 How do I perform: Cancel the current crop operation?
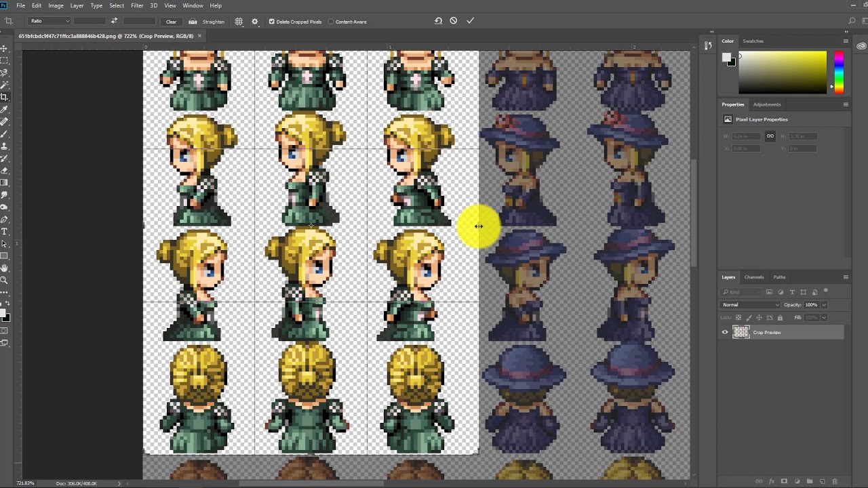click(x=454, y=21)
